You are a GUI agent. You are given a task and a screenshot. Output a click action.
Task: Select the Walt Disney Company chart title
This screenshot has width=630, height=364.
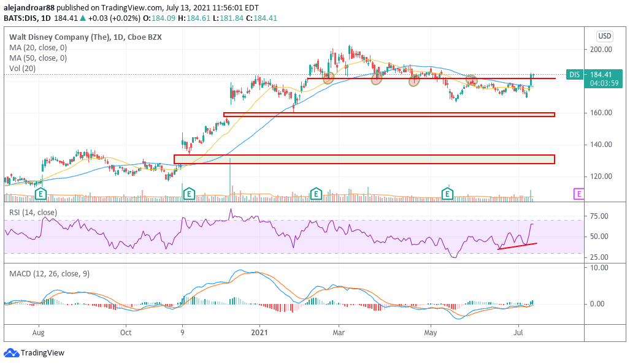[85, 37]
